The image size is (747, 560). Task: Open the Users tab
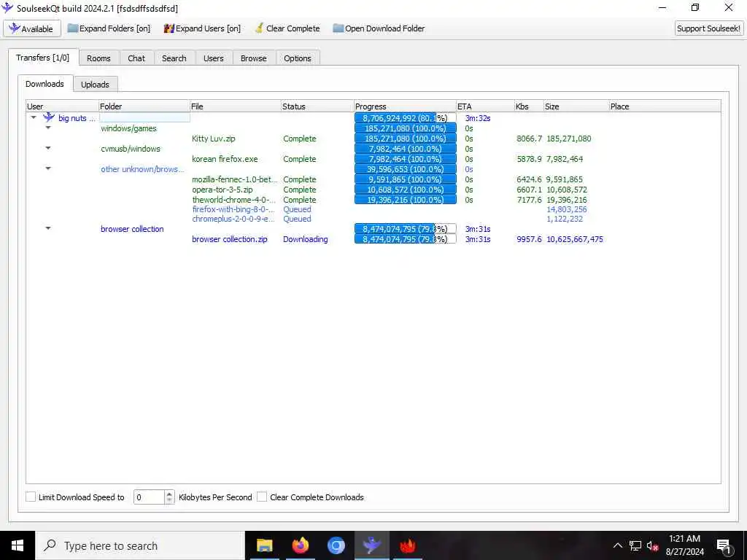(214, 58)
